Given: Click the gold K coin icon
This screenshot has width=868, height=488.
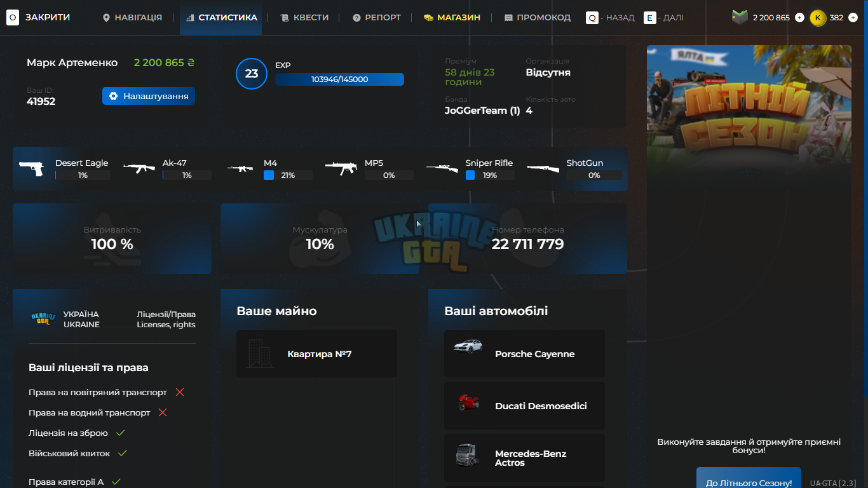Looking at the screenshot, I should tap(818, 18).
